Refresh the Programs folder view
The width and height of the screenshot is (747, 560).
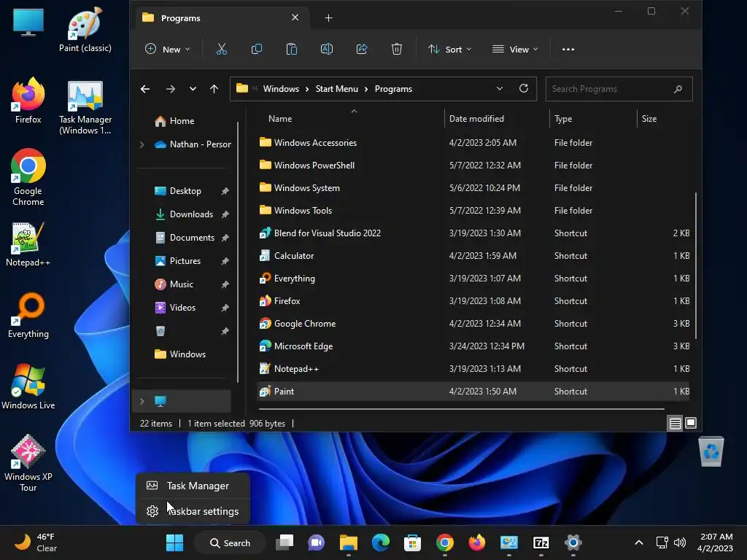point(524,88)
